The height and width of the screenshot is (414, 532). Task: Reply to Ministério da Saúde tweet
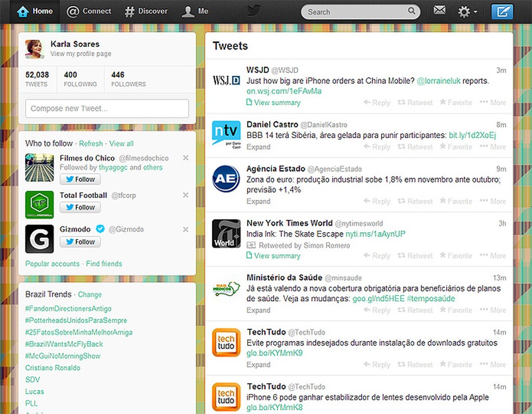[377, 311]
